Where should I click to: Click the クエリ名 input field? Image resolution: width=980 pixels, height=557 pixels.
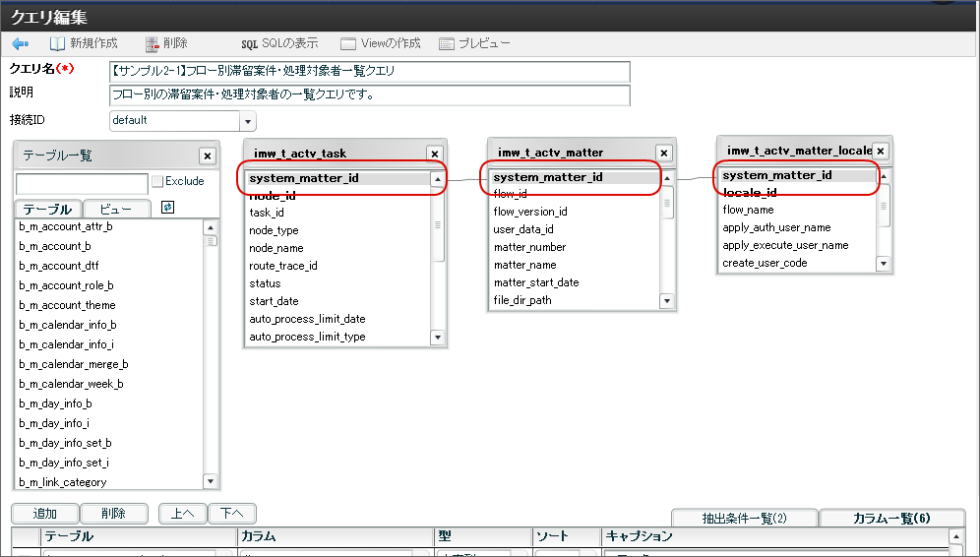coord(369,71)
